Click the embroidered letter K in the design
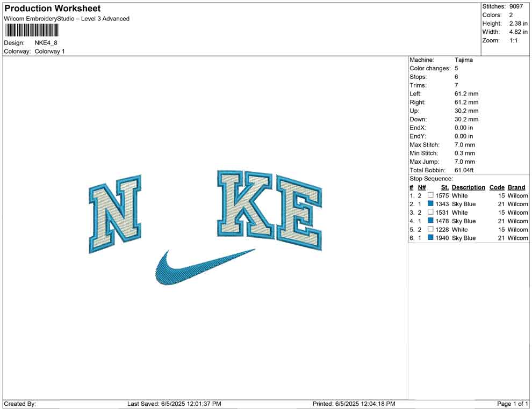This screenshot has height=409, width=532. [x=245, y=204]
